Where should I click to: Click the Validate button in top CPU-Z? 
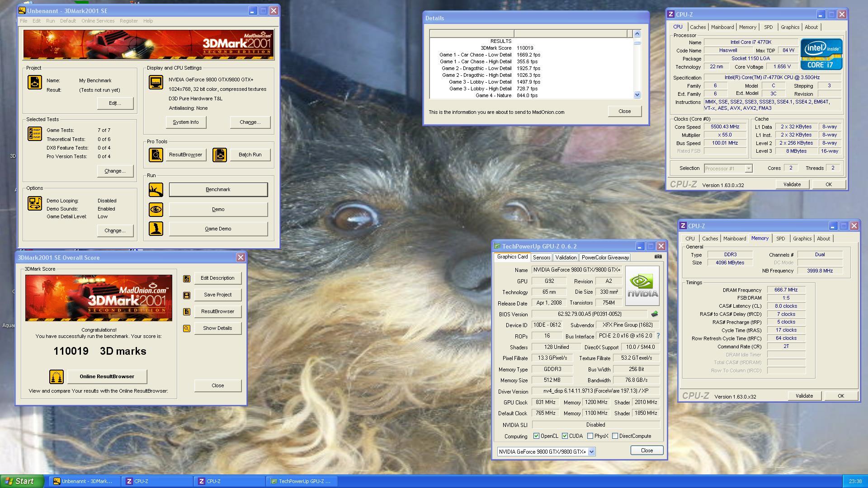[x=792, y=184]
